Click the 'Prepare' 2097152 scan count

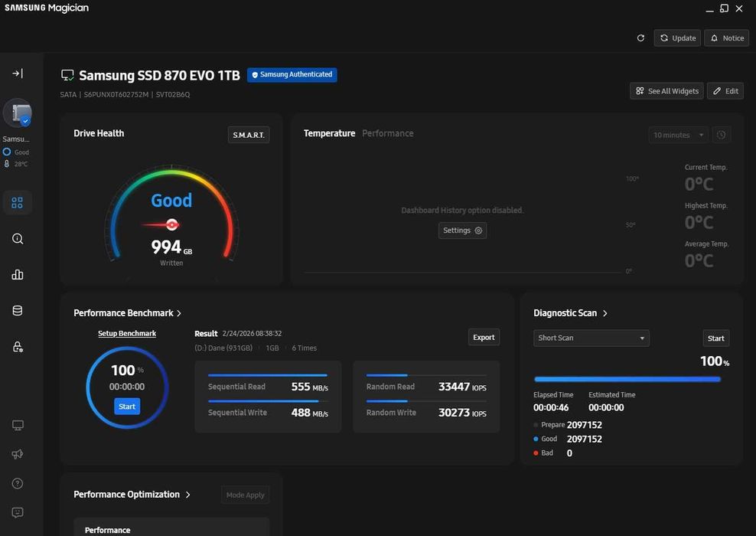pyautogui.click(x=584, y=425)
